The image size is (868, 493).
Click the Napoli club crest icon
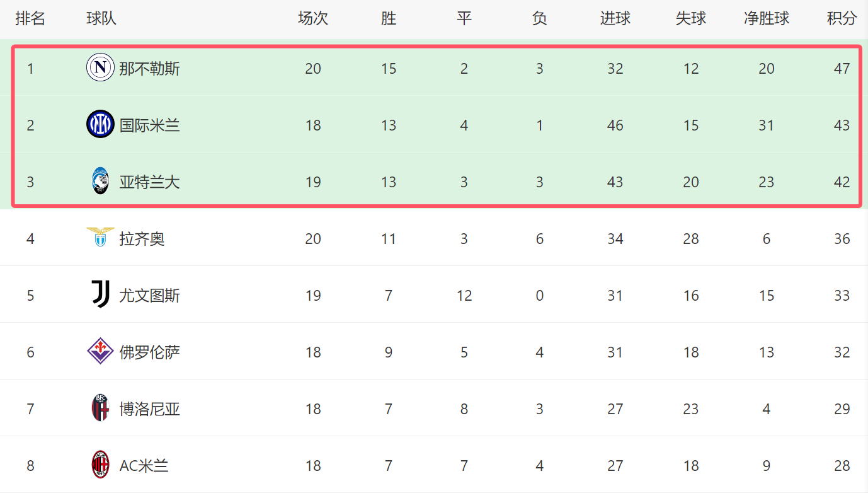[x=100, y=67]
